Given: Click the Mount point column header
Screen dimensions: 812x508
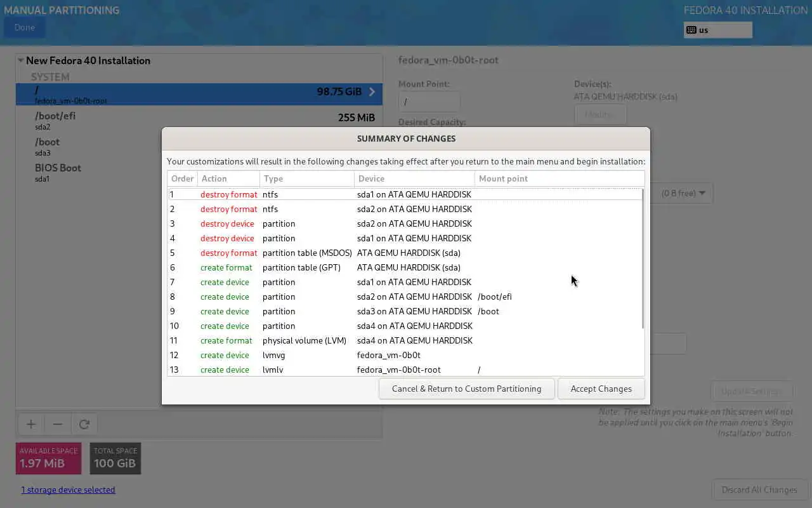Looking at the screenshot, I should pos(560,178).
